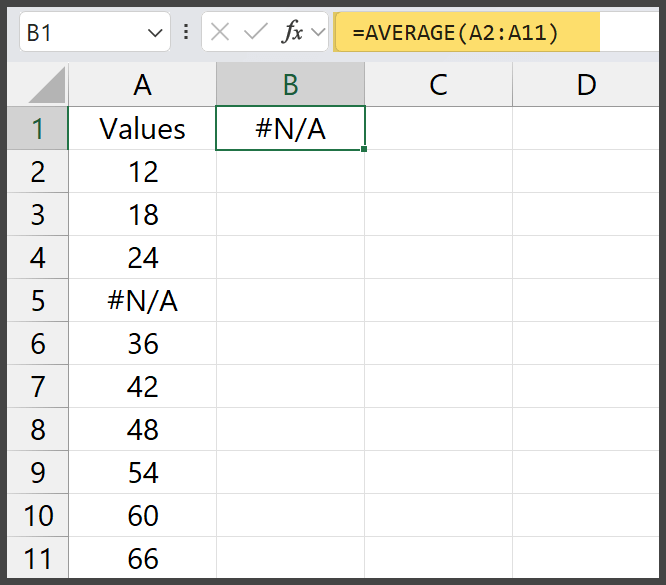
Task: Click cell B1 showing #N/A
Action: point(291,128)
